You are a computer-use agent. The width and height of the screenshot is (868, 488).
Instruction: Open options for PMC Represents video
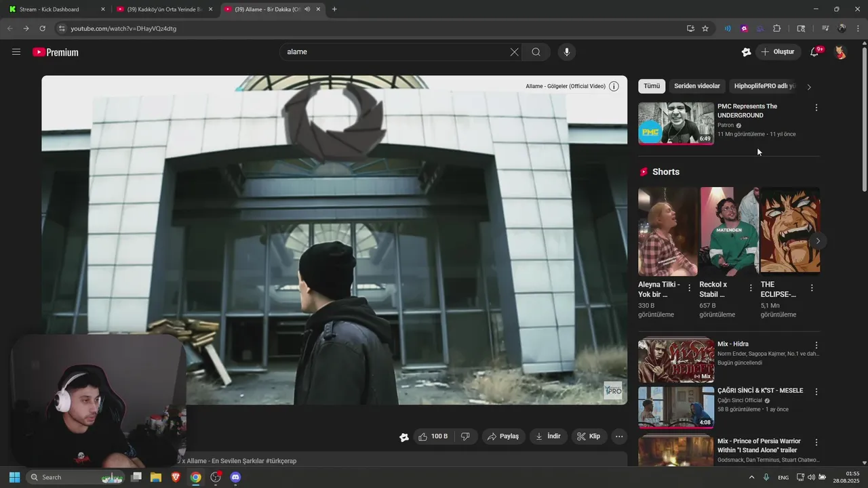(816, 108)
